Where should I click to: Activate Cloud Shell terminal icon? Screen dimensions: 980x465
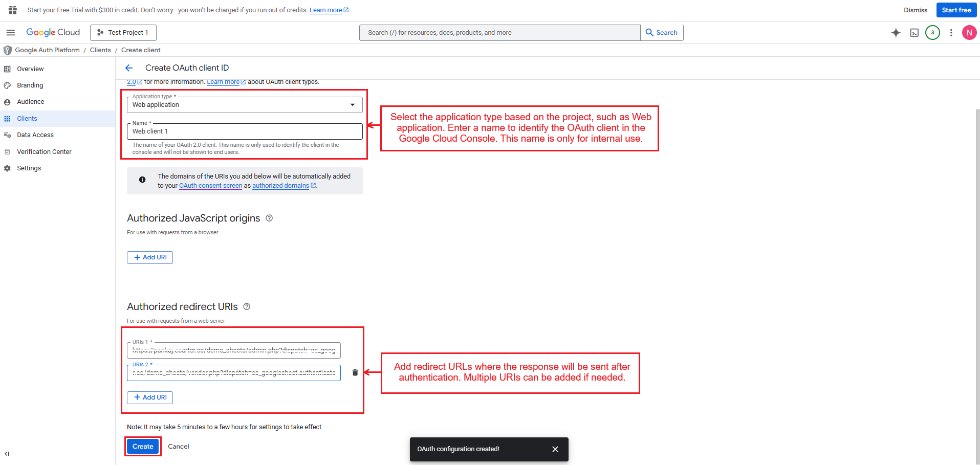point(914,33)
